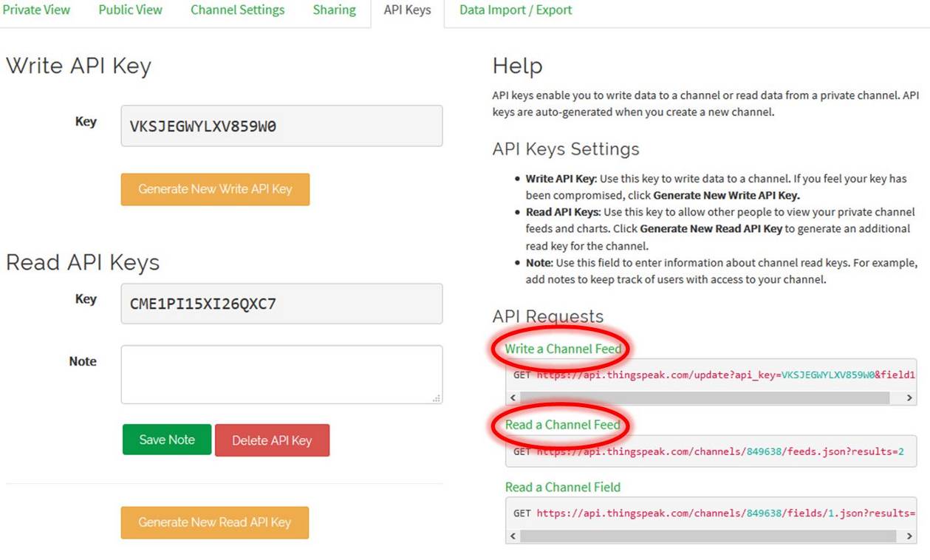This screenshot has height=560, width=930.
Task: Click the green Save Note button
Action: tap(167, 440)
